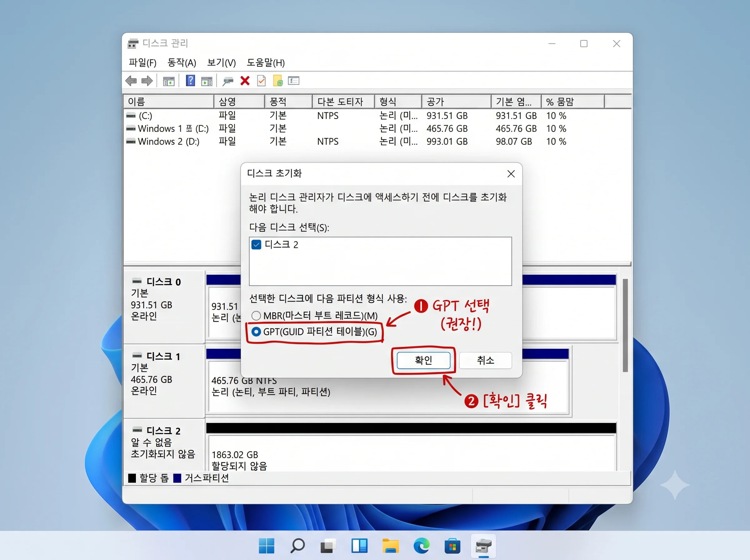
Task: Click the 465.76 GB NTFS partition block
Action: click(x=388, y=387)
